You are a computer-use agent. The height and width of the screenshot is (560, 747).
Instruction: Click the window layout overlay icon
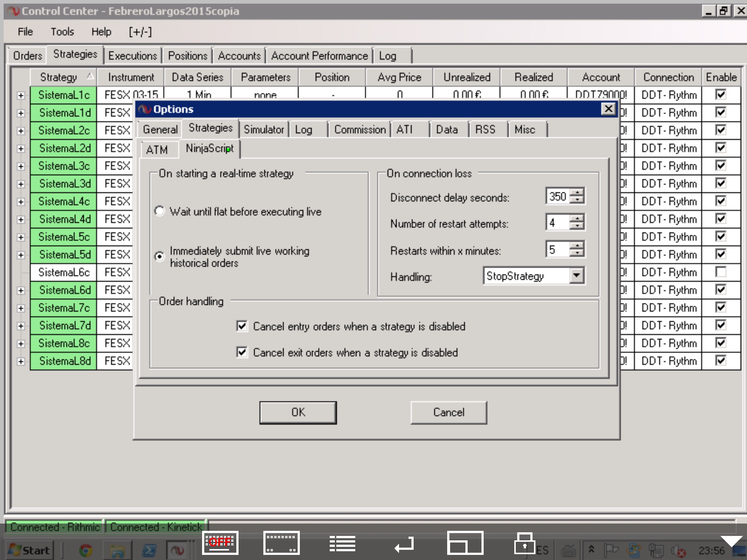465,543
